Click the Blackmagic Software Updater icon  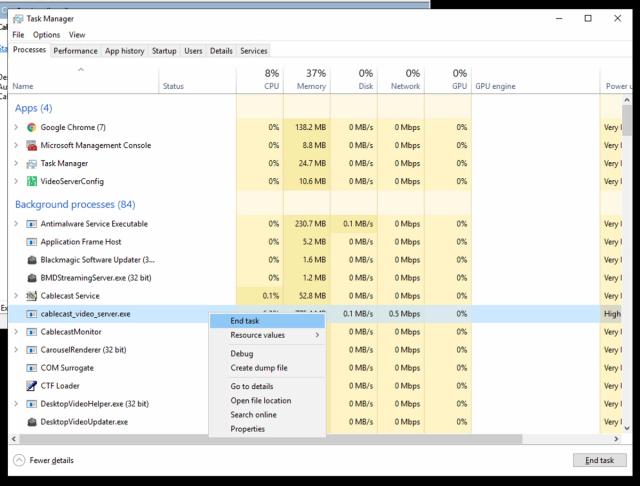[31, 260]
